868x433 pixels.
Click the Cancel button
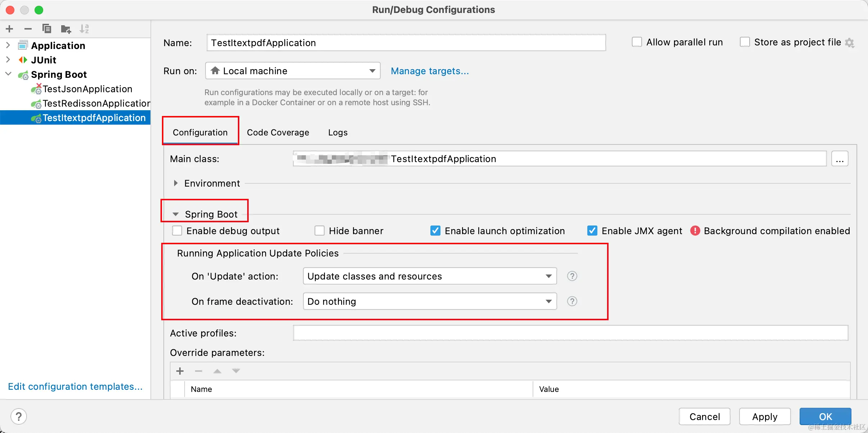point(705,417)
